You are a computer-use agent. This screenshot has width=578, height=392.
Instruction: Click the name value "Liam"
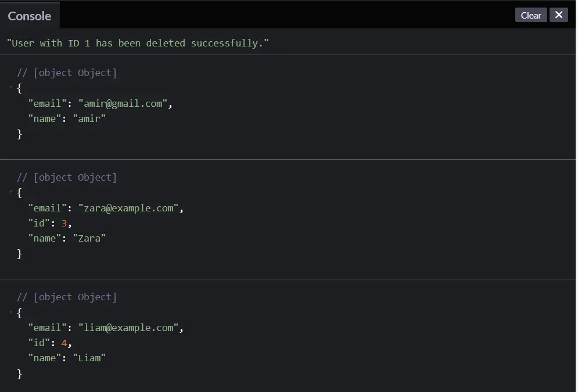pyautogui.click(x=89, y=358)
